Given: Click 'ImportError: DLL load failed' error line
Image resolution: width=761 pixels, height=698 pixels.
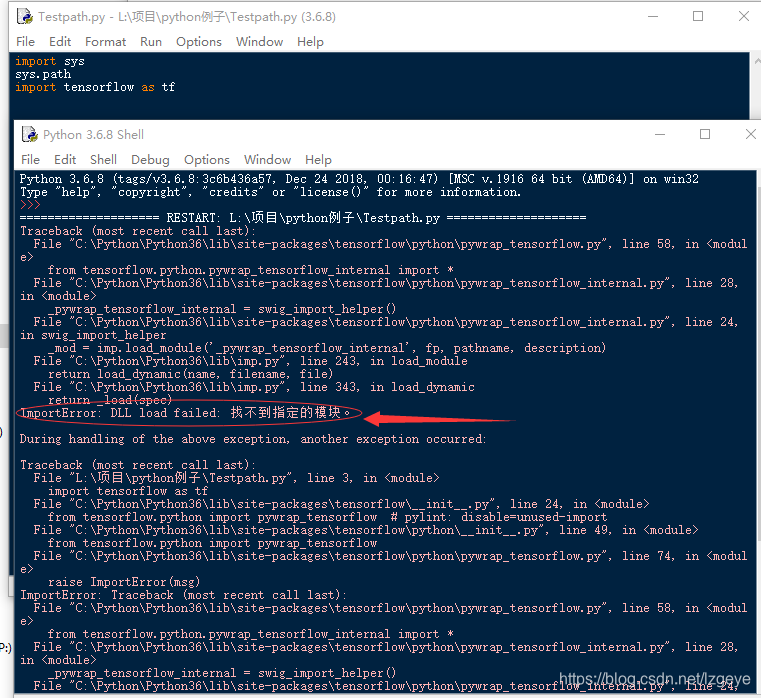Looking at the screenshot, I should (185, 413).
